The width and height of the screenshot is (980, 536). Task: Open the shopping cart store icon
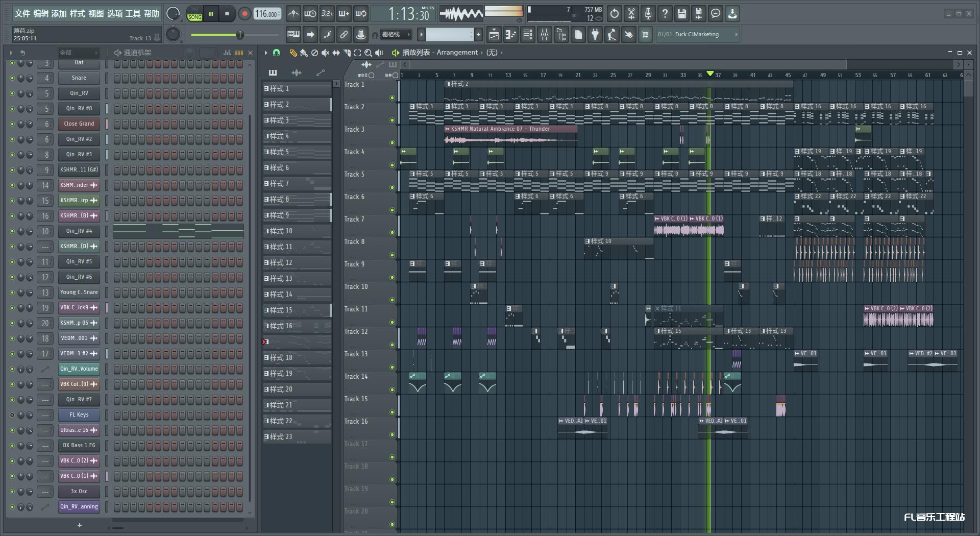pyautogui.click(x=646, y=35)
